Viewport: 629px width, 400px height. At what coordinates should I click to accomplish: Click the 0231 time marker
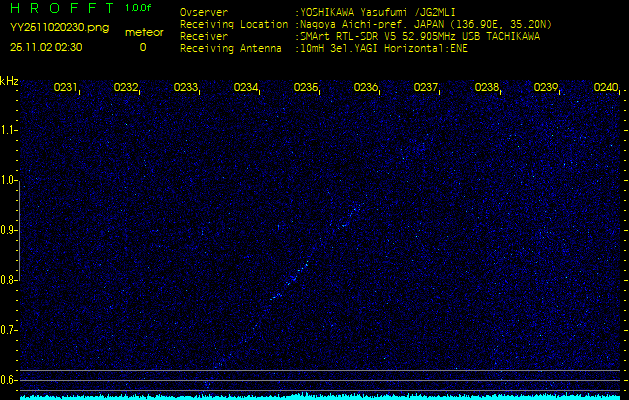point(66,88)
